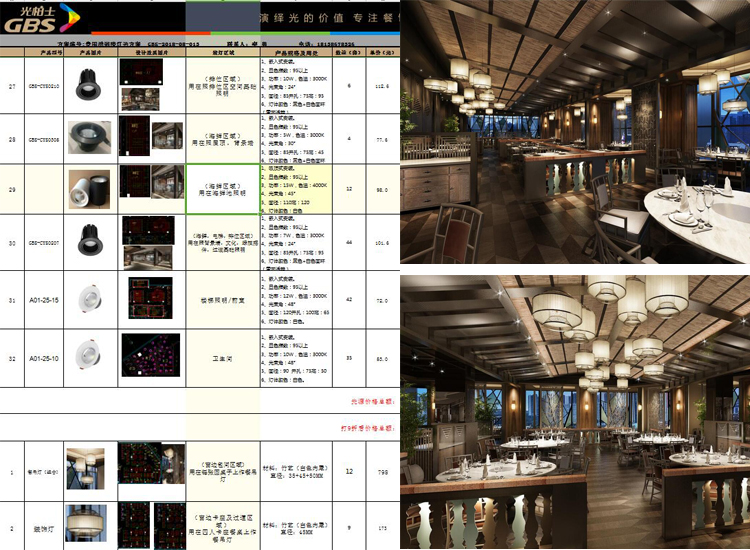The width and height of the screenshot is (750, 550).
Task: Click the red discounted price total label
Action: (371, 427)
